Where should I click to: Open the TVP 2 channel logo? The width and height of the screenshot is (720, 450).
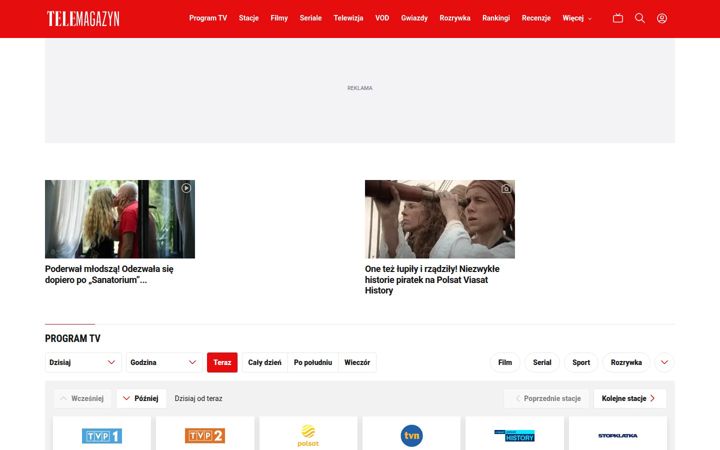(205, 436)
